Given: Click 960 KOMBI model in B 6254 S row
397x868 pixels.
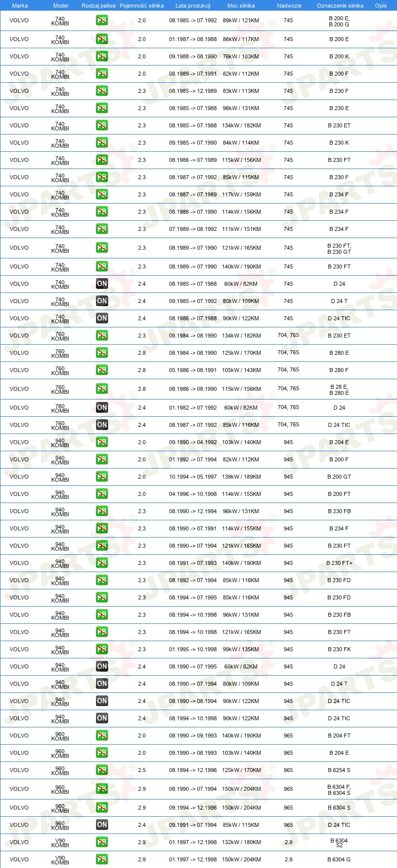Looking at the screenshot, I should [60, 770].
